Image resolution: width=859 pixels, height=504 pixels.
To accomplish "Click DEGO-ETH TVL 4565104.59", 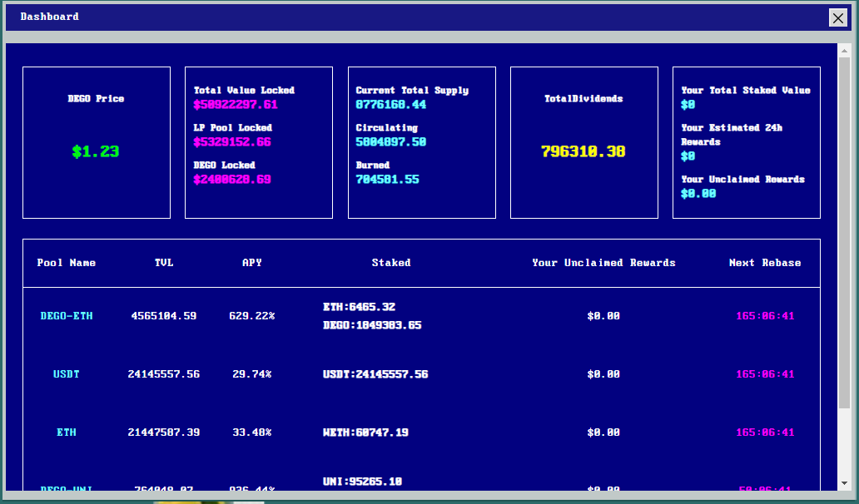I will pos(164,316).
